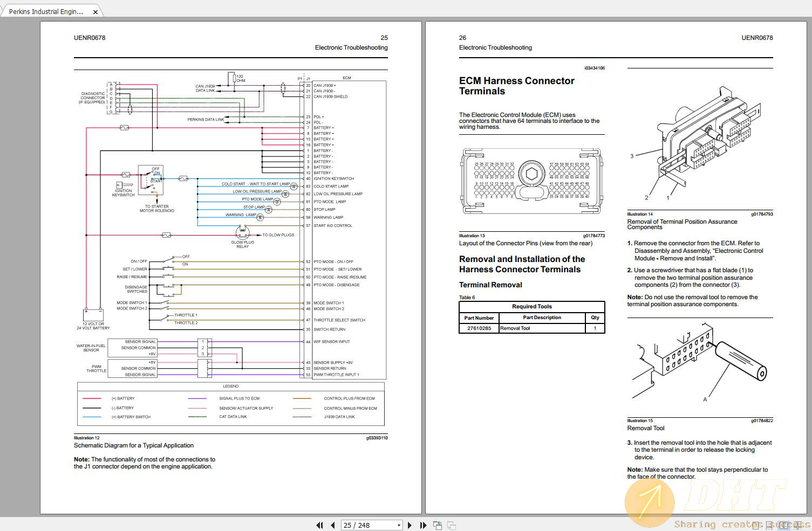Click the 'WATER-IN-FUEL SENSOR' label

tap(91, 348)
